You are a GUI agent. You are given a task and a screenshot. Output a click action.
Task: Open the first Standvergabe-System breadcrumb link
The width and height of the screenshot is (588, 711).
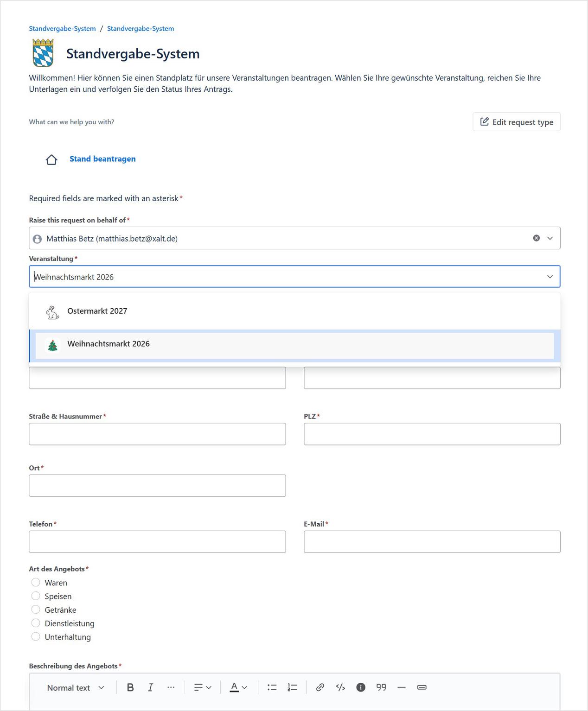[62, 28]
